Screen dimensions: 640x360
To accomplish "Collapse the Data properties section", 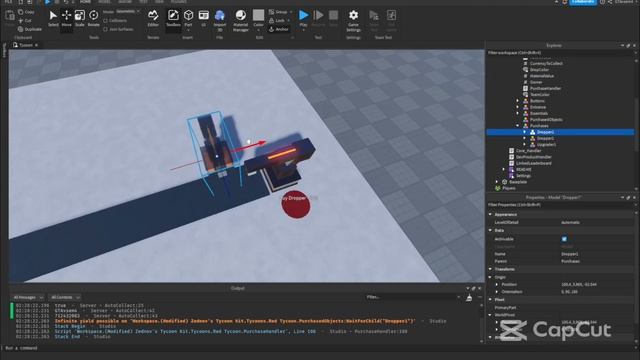I will click(x=490, y=230).
